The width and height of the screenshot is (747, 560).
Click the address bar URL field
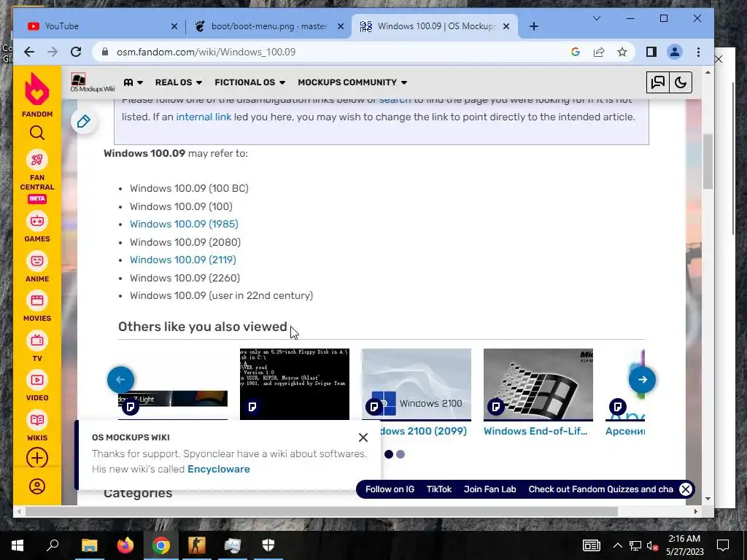pos(333,52)
